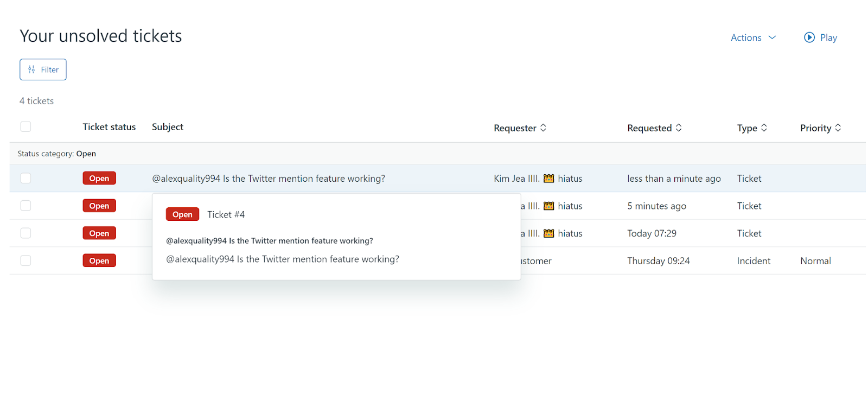Image resolution: width=868 pixels, height=401 pixels.
Task: Click the Incident ticket row with Normal priority
Action: click(753, 261)
